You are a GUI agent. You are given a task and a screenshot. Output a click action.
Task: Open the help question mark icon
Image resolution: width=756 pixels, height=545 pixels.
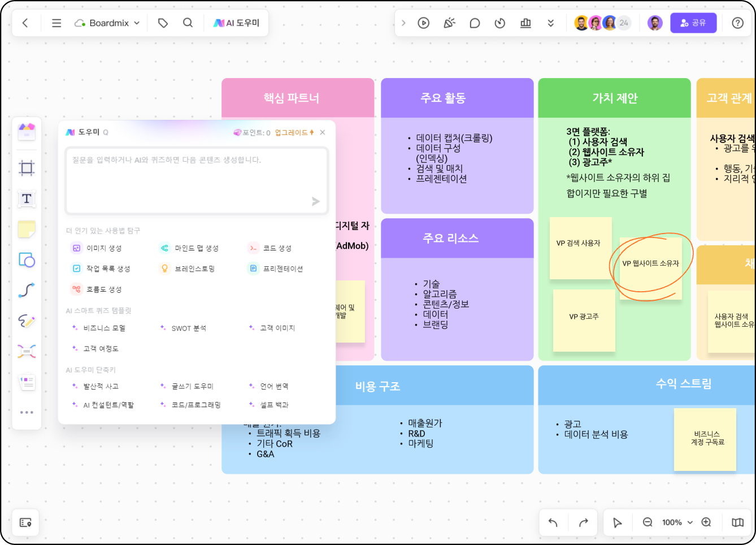[738, 23]
